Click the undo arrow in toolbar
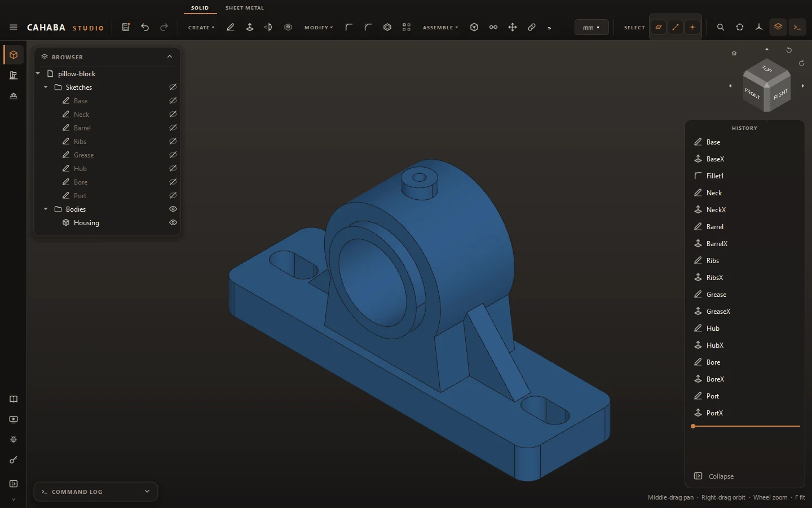 [145, 27]
